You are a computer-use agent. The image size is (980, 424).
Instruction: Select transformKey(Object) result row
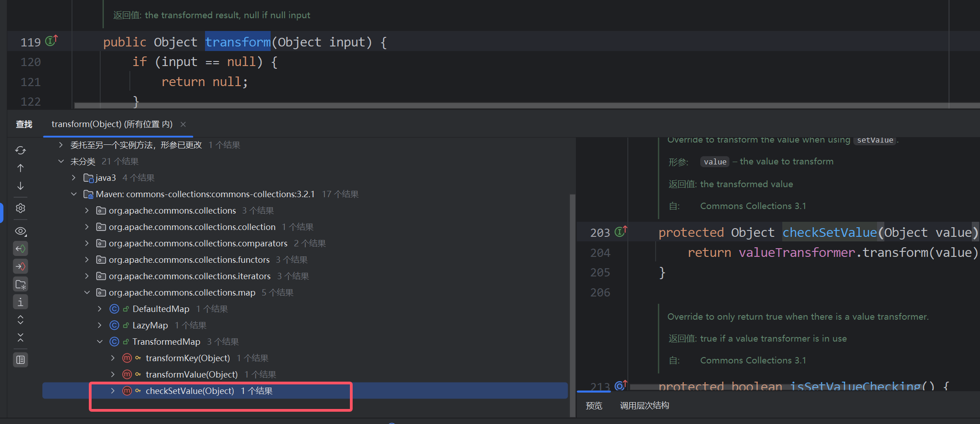[305, 358]
